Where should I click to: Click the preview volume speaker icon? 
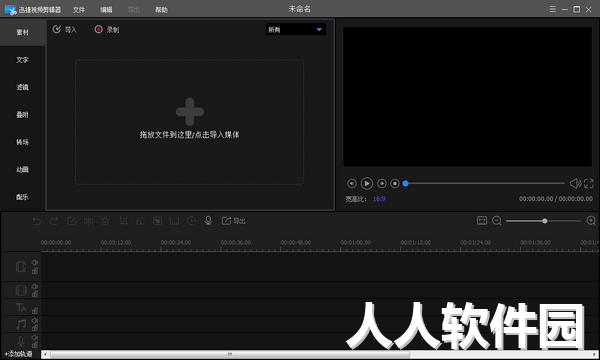click(575, 184)
